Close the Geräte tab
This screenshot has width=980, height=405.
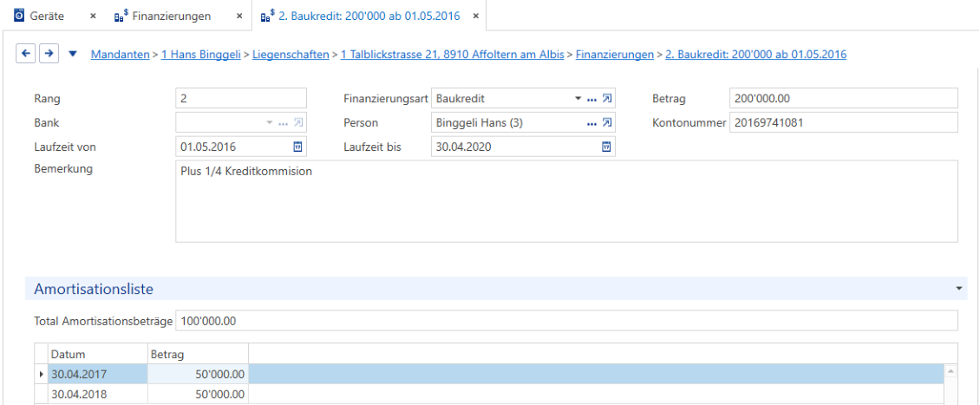point(93,16)
